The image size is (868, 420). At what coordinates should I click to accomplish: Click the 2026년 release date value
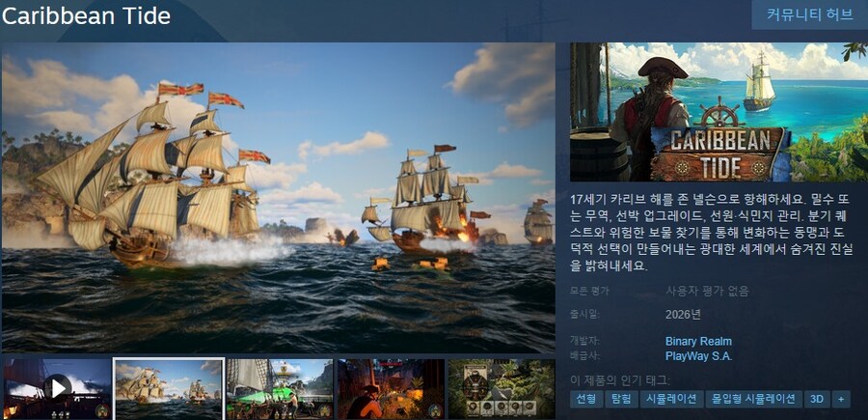pos(683,315)
